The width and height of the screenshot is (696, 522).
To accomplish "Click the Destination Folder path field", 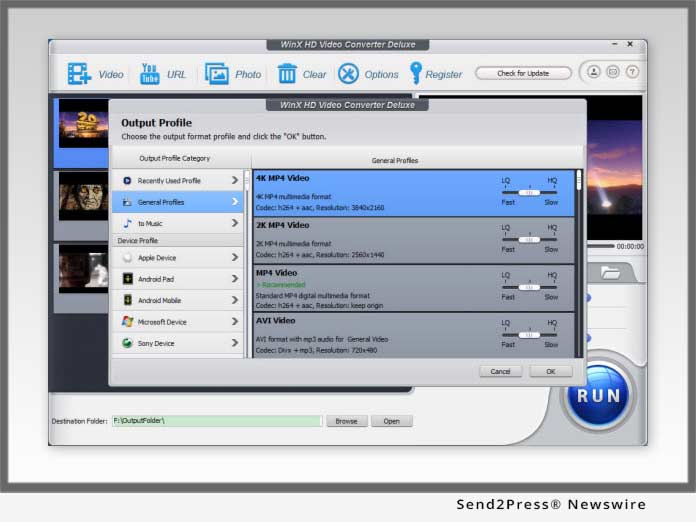I will coord(216,421).
